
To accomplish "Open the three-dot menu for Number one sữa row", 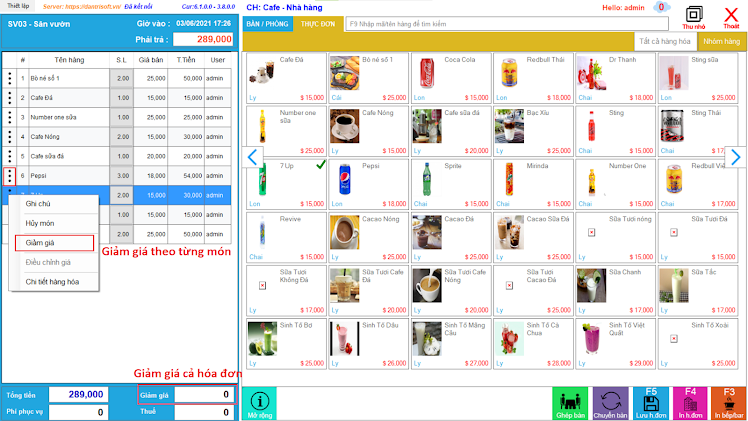I will [10, 117].
